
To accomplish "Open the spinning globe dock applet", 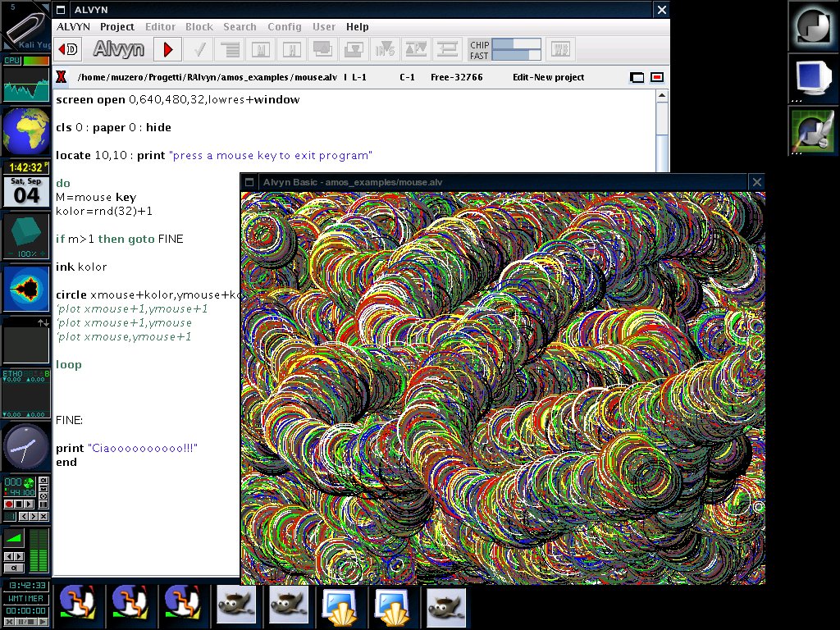I will pyautogui.click(x=26, y=131).
